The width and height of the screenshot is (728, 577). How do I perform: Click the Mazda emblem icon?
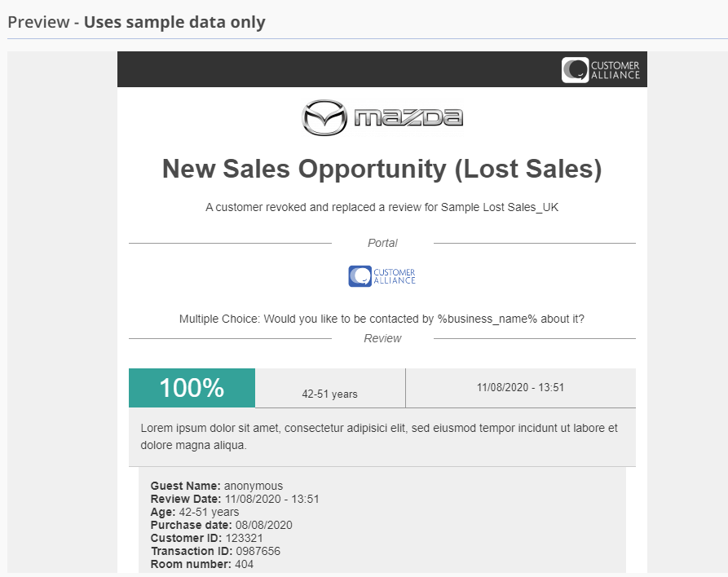[x=324, y=117]
